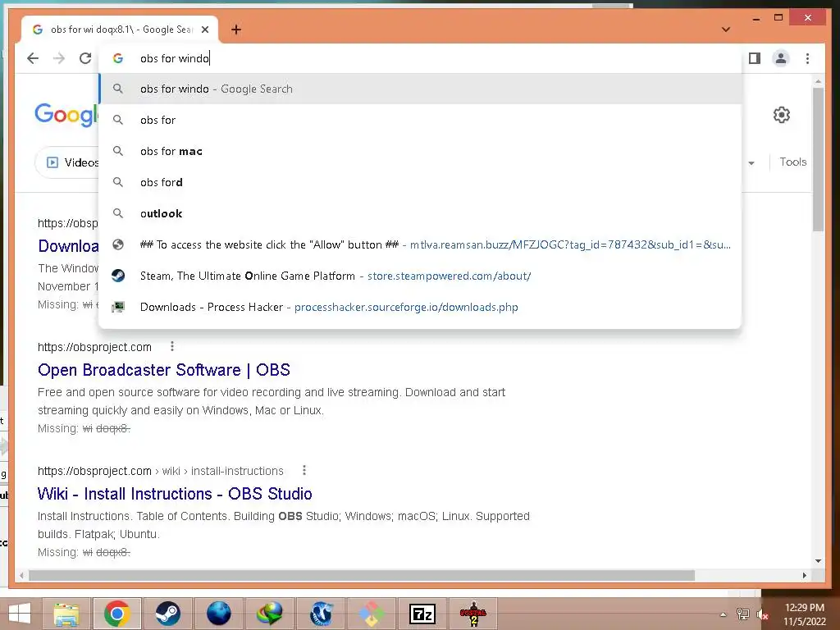Open options dots next to obsproject.com result
Viewport: 840px width, 630px height.
pos(172,347)
